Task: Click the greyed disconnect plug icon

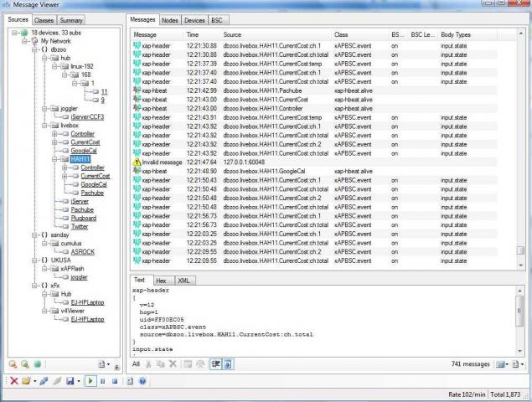Action: (57, 381)
